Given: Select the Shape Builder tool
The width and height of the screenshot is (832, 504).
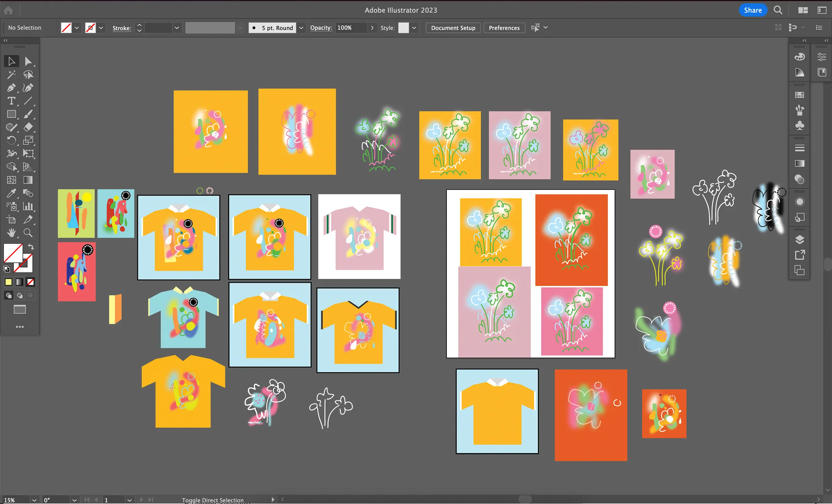Looking at the screenshot, I should (x=11, y=167).
